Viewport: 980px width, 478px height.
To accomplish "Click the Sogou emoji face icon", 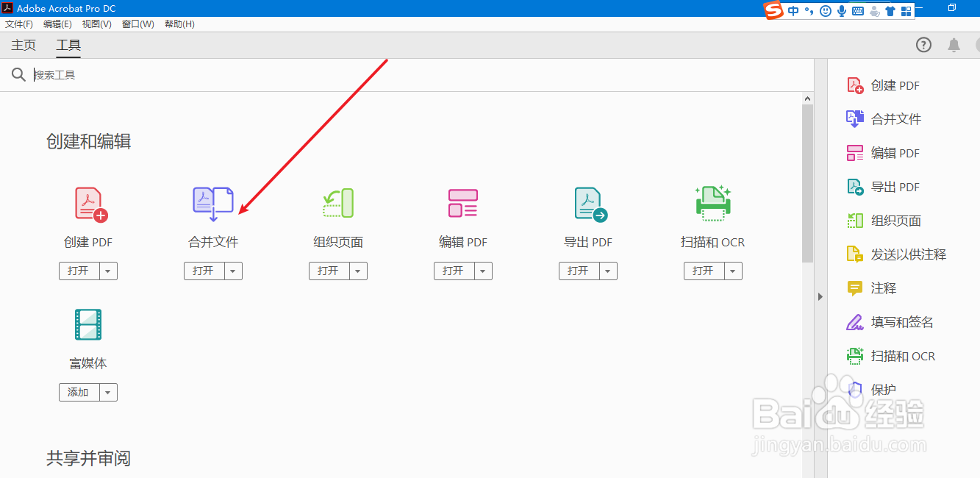I will click(826, 11).
